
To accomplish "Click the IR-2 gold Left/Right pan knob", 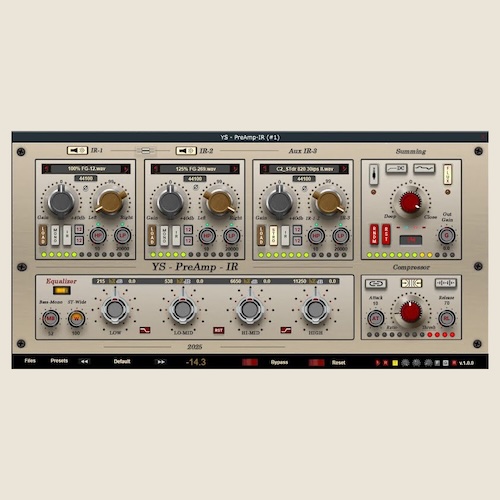I will [x=220, y=202].
